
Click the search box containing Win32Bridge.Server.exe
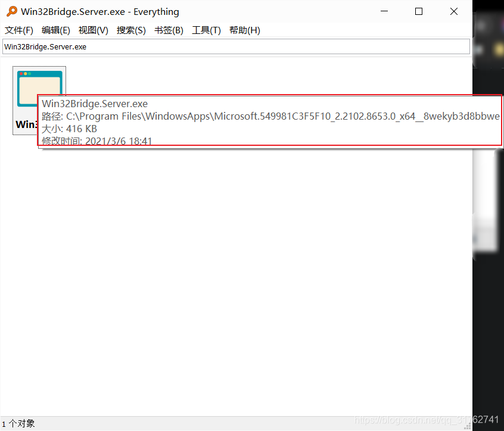237,46
